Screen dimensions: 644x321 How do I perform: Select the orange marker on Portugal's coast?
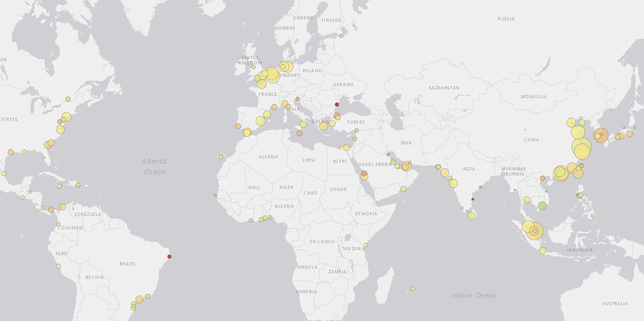click(238, 126)
